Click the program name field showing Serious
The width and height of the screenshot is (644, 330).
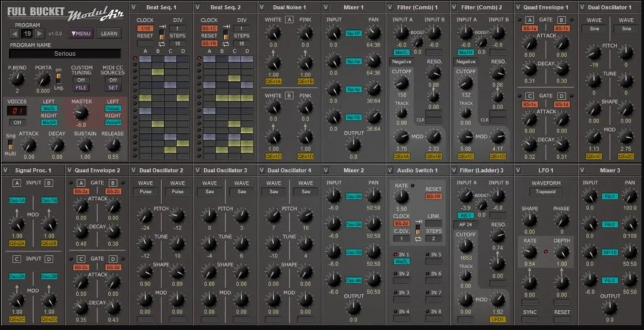click(65, 54)
